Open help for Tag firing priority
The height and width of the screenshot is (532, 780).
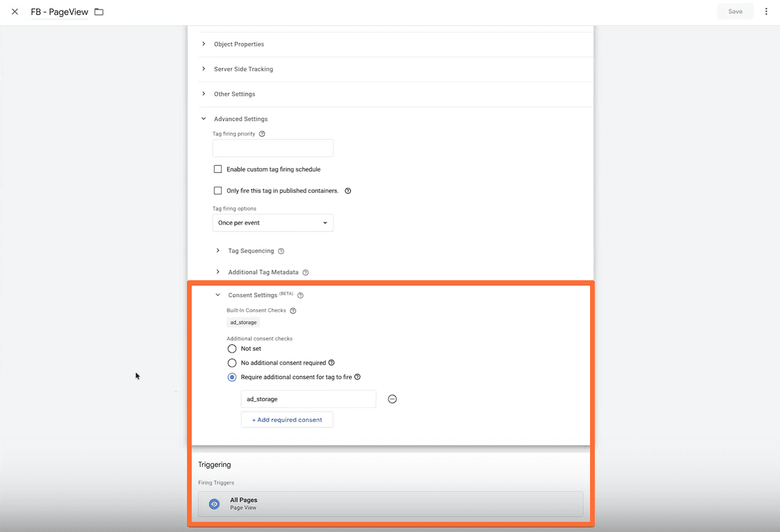[262, 134]
